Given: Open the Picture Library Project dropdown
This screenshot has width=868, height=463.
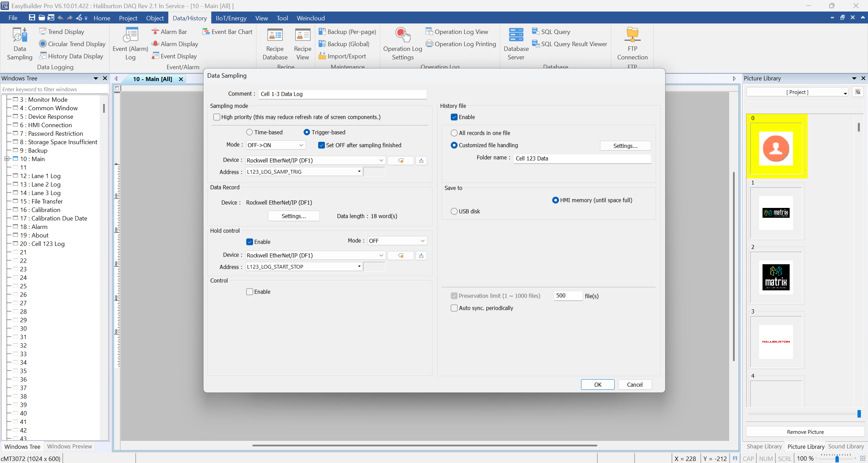Looking at the screenshot, I should tap(844, 92).
